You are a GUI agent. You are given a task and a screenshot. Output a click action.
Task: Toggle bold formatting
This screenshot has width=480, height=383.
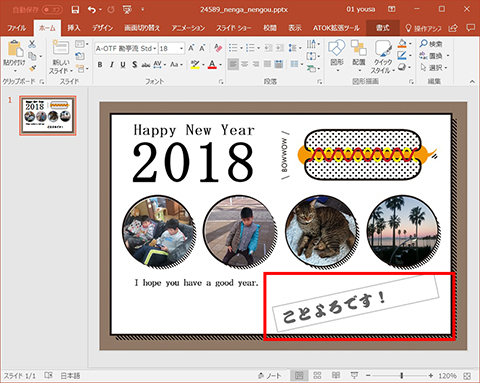[100, 65]
